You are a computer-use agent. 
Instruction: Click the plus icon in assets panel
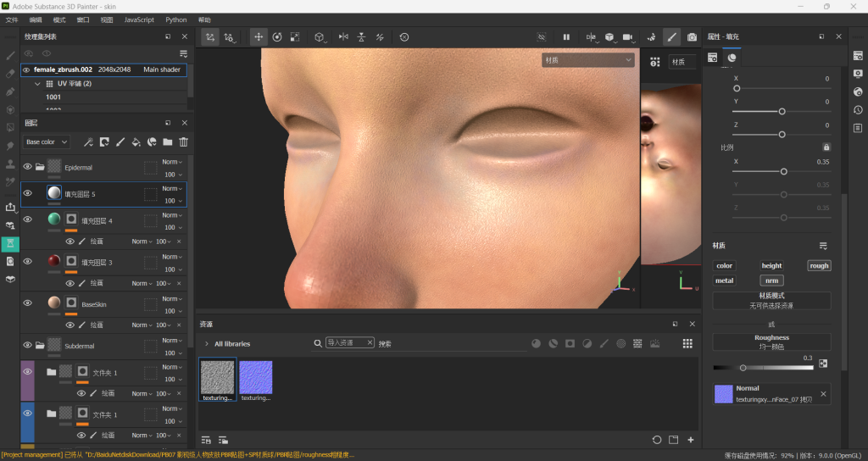[x=691, y=440]
